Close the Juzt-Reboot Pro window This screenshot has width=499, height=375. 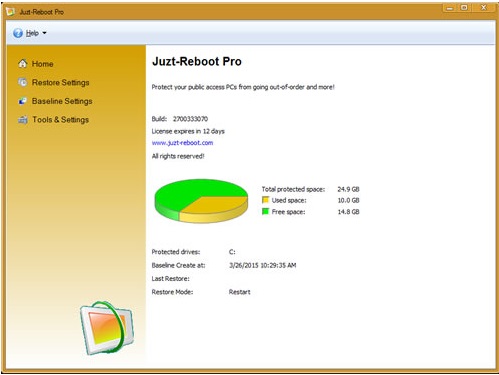point(483,8)
